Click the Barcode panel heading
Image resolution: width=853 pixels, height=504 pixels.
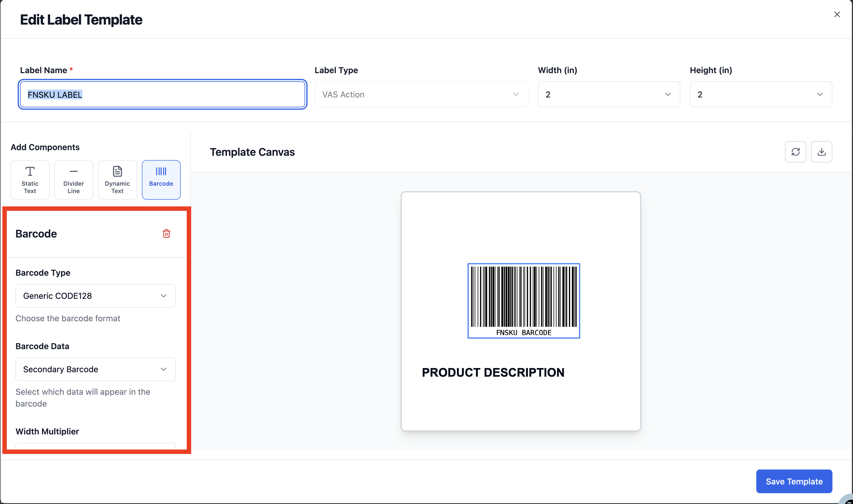[x=36, y=234]
